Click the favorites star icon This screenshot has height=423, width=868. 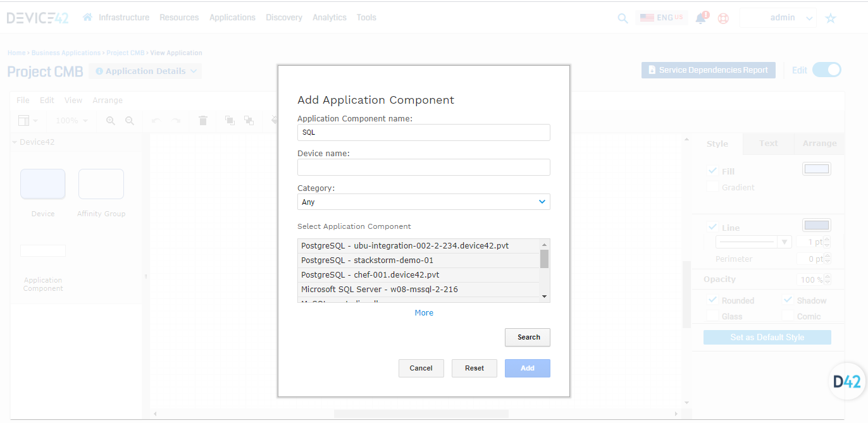tap(831, 18)
